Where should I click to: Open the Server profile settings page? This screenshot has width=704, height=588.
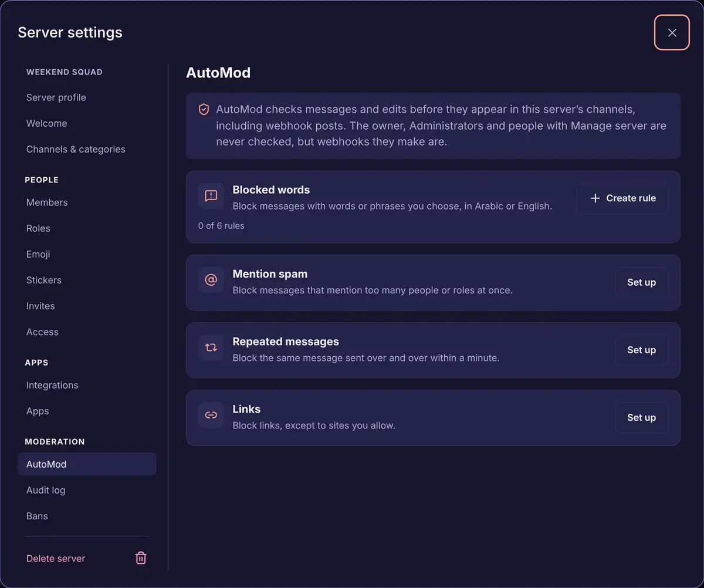pos(87,97)
